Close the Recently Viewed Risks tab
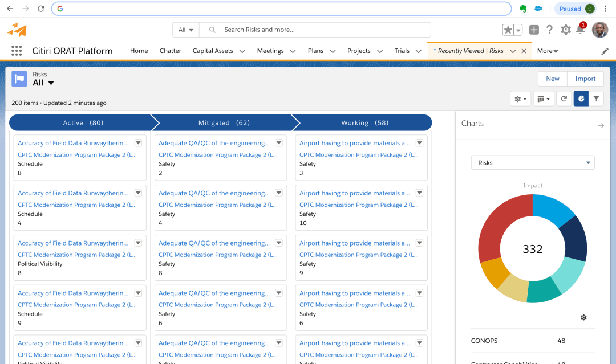Image resolution: width=616 pixels, height=364 pixels. (524, 51)
